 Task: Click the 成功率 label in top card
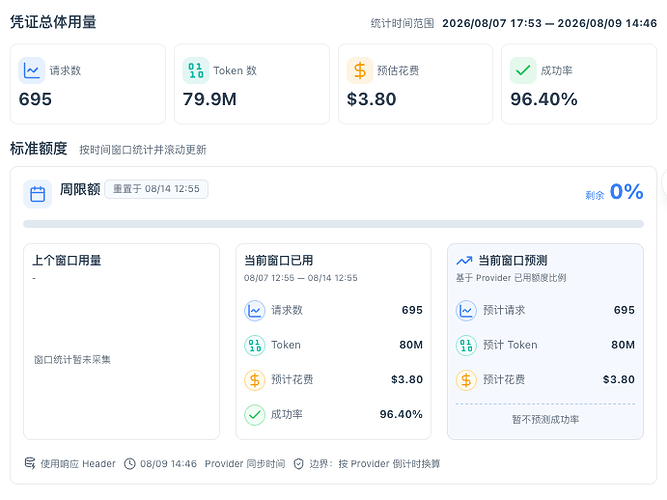click(556, 70)
